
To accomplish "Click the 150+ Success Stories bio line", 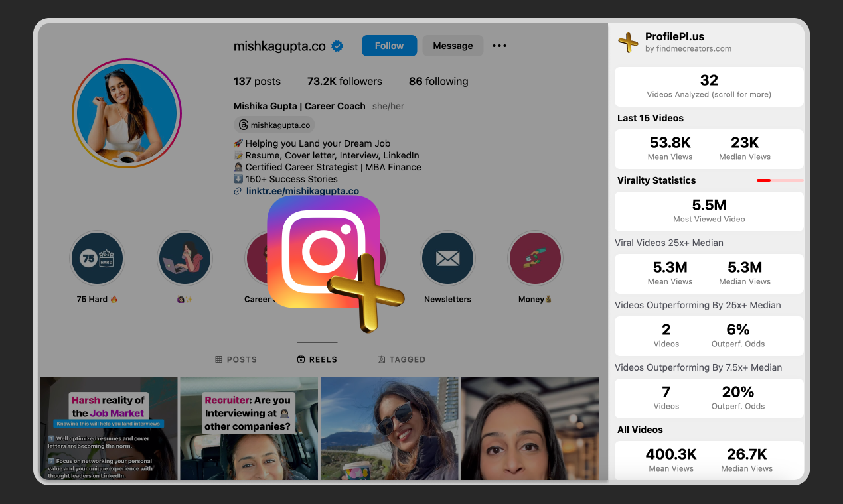I will click(285, 179).
